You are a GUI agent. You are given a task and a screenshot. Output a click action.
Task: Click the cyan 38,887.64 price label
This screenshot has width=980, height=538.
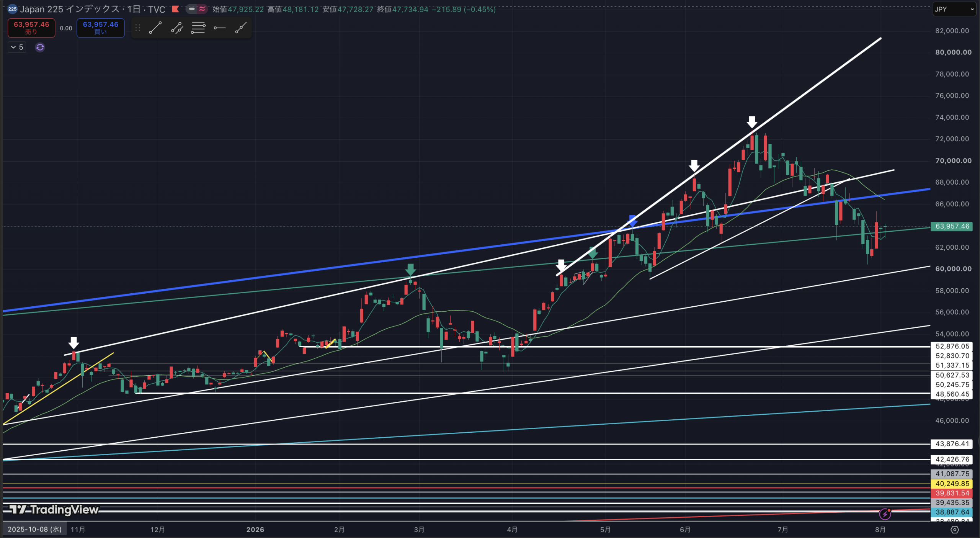pyautogui.click(x=952, y=512)
